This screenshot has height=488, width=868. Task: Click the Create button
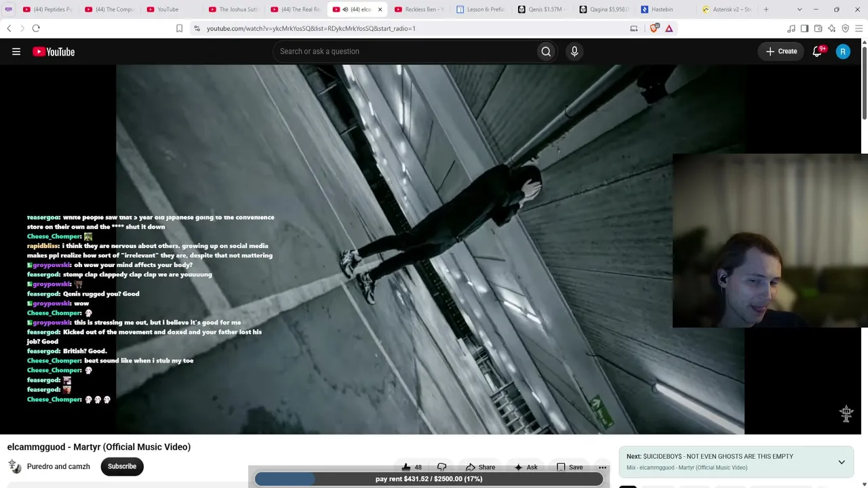tap(781, 52)
